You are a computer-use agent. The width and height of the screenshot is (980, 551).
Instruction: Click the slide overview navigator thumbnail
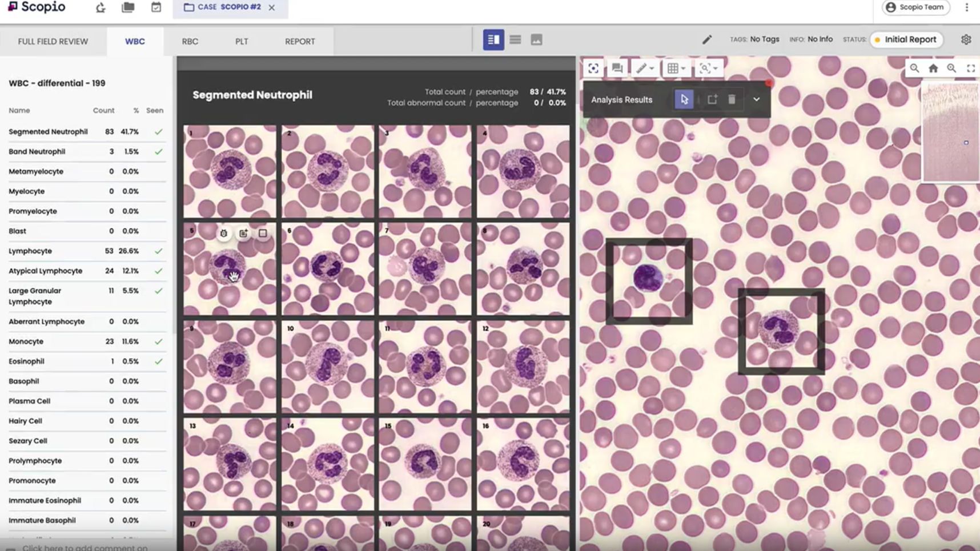[950, 131]
